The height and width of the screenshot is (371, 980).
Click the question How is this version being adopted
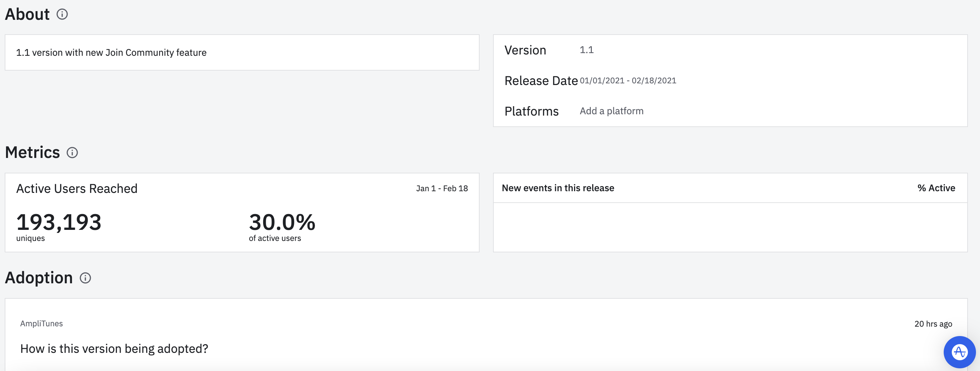click(114, 347)
